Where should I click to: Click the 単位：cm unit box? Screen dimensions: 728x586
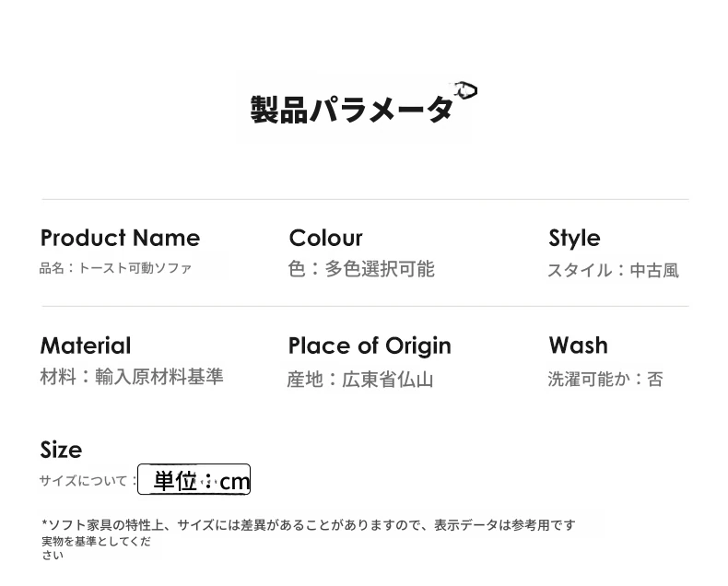(194, 480)
